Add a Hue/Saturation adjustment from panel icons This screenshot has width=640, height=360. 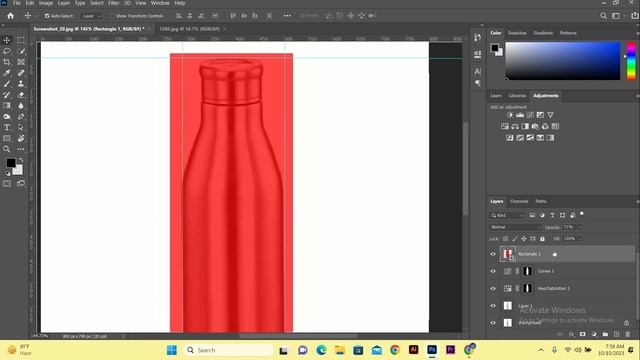505,127
